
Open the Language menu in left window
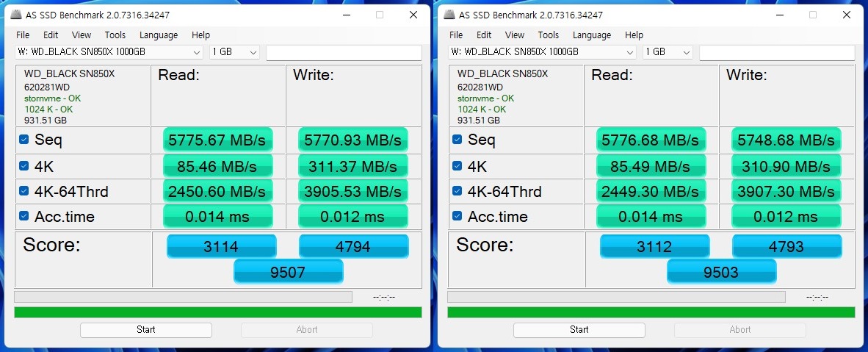(159, 35)
